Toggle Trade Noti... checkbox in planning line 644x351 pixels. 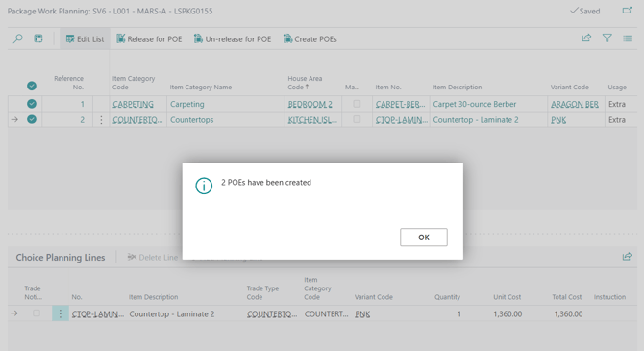point(37,313)
